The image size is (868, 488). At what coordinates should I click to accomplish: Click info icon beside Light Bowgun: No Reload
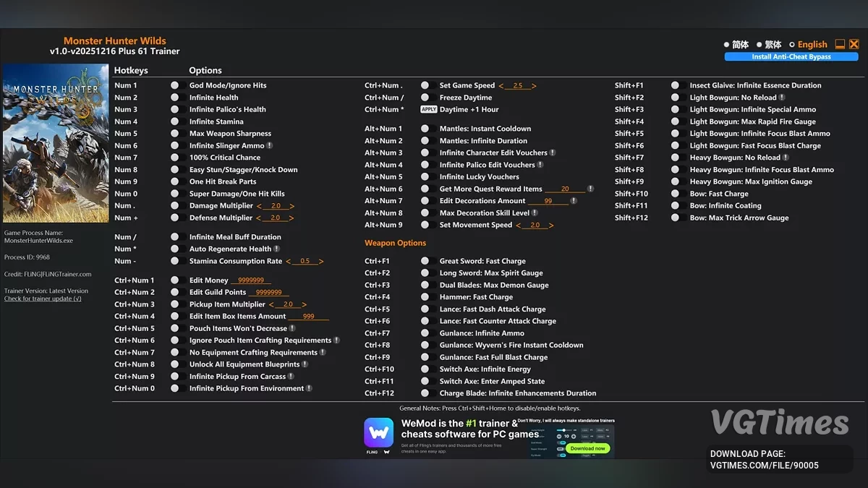coord(782,98)
